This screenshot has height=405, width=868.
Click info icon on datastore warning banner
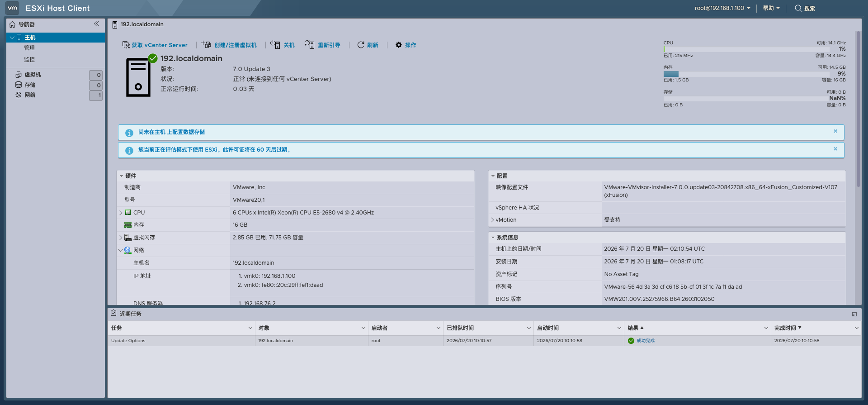(129, 133)
